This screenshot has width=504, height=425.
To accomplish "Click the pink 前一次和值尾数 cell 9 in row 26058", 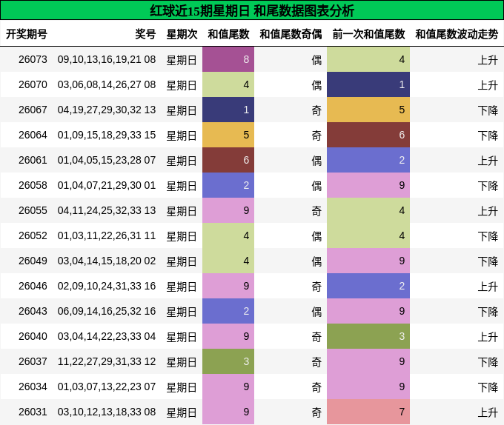I will pos(368,185).
